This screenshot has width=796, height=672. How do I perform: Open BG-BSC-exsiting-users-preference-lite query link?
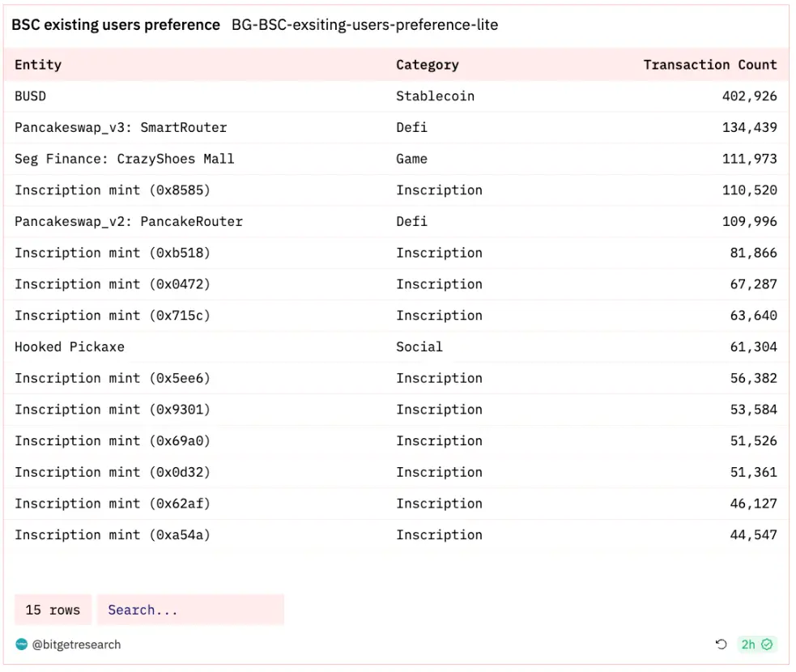click(x=364, y=25)
